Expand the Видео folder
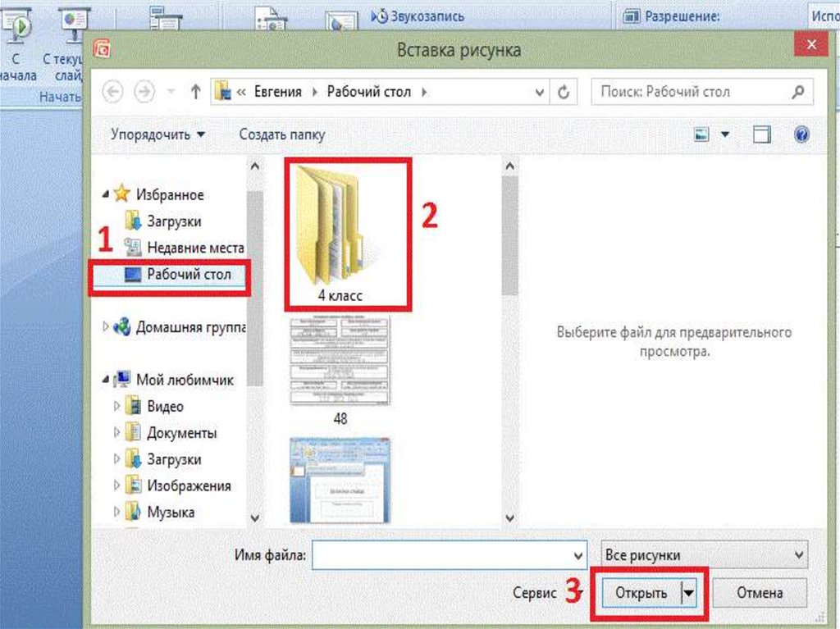840x629 pixels. coord(116,406)
